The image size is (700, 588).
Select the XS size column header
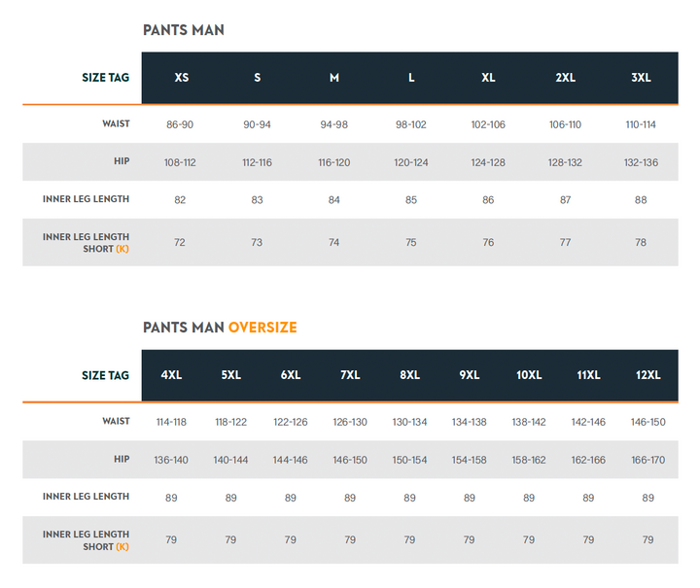pos(182,78)
